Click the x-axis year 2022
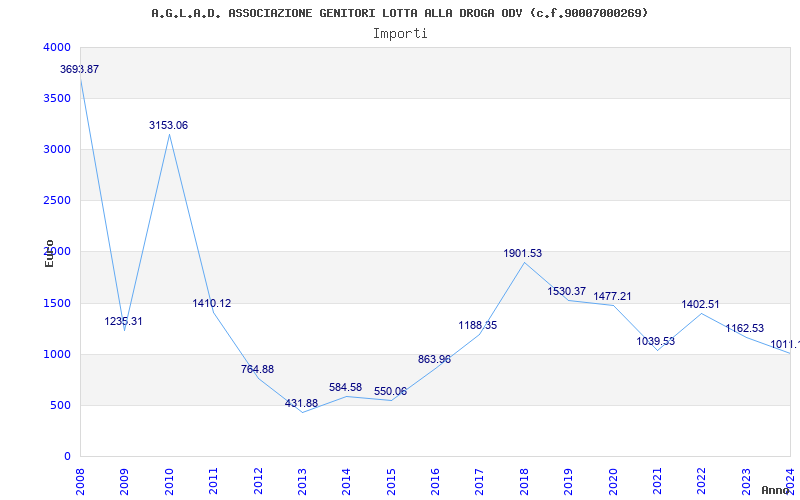This screenshot has height=500, width=800. (702, 481)
